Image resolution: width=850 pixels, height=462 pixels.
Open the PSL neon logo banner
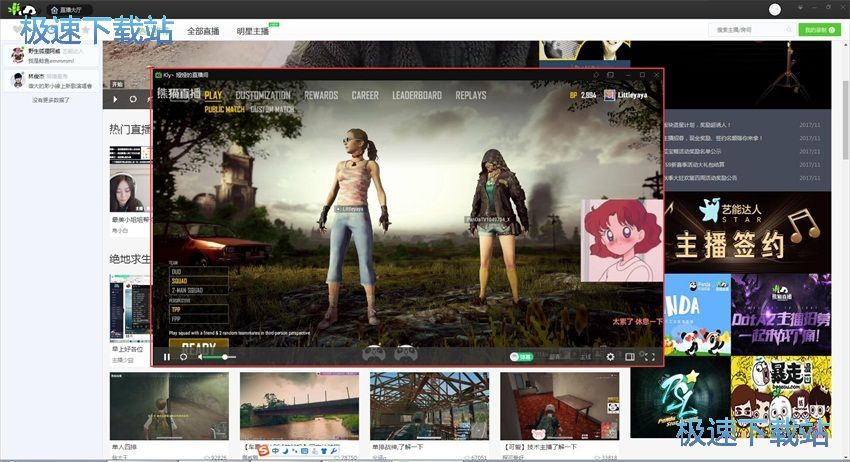point(680,397)
